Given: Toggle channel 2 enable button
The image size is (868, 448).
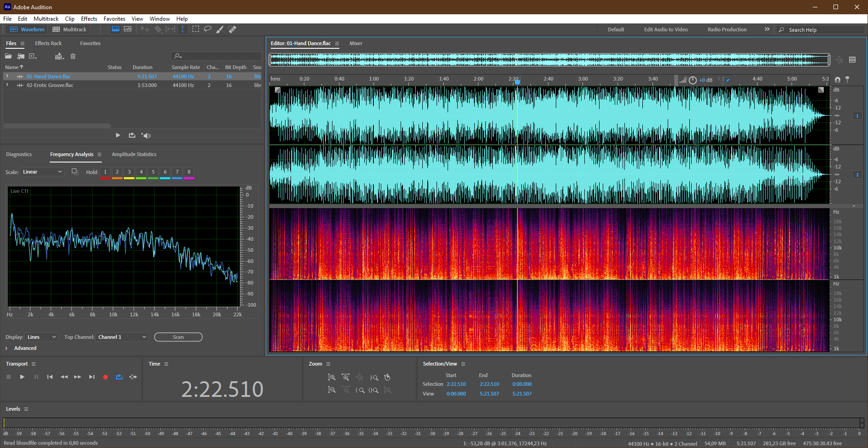Looking at the screenshot, I should coord(857,175).
